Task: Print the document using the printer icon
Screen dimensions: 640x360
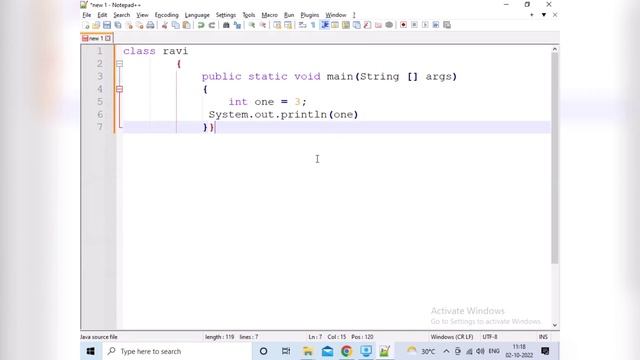Action: click(x=151, y=25)
